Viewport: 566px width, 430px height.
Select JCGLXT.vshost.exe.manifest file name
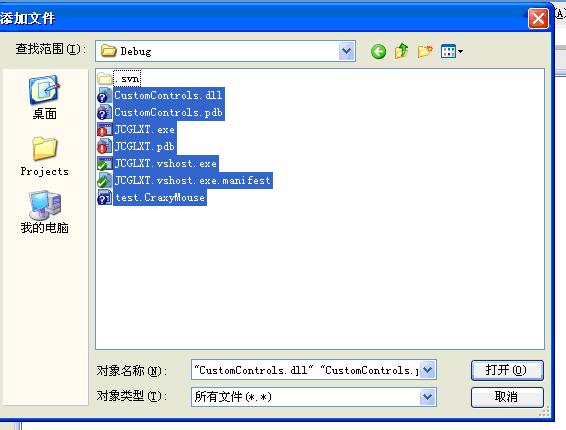click(193, 180)
